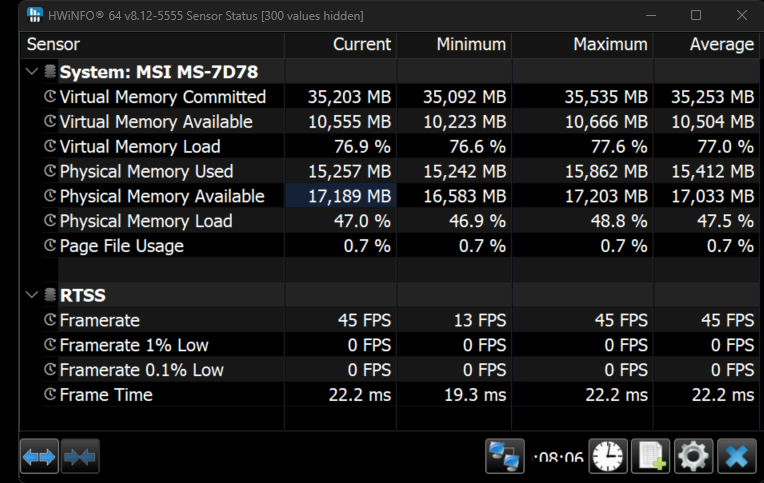Click the 35,535 MB maximum value

point(606,97)
